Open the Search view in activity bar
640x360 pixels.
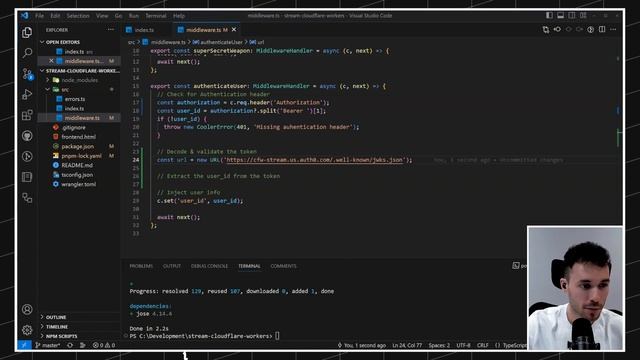[27, 53]
